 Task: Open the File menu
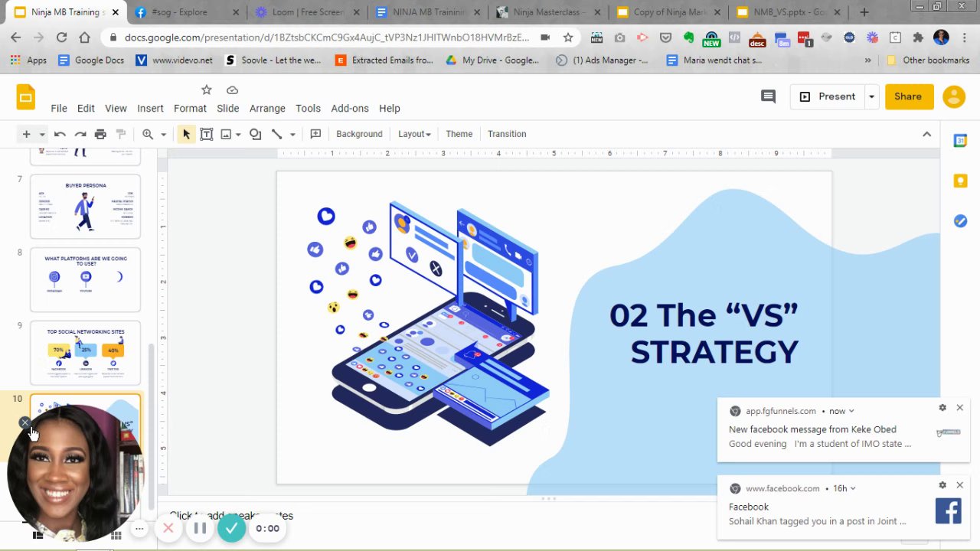pyautogui.click(x=59, y=108)
